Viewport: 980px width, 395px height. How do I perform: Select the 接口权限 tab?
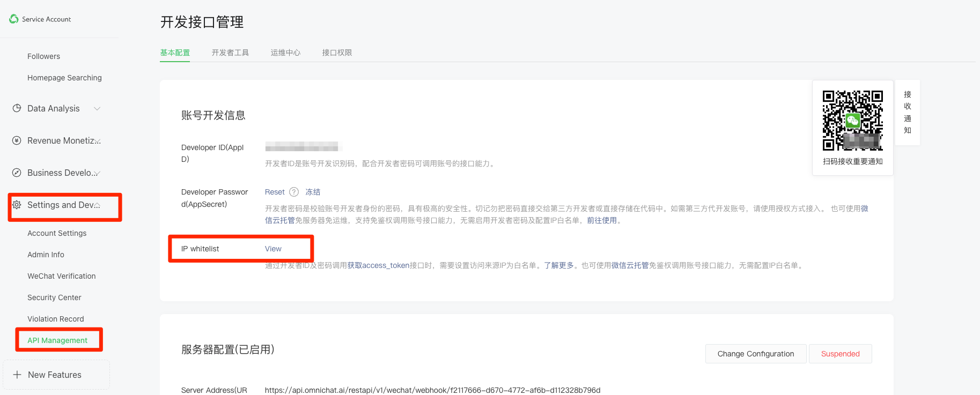click(337, 53)
